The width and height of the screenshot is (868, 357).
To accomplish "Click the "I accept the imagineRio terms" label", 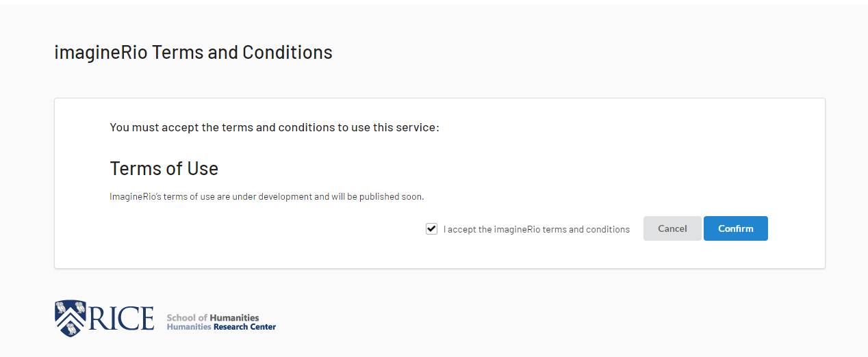I will [536, 230].
